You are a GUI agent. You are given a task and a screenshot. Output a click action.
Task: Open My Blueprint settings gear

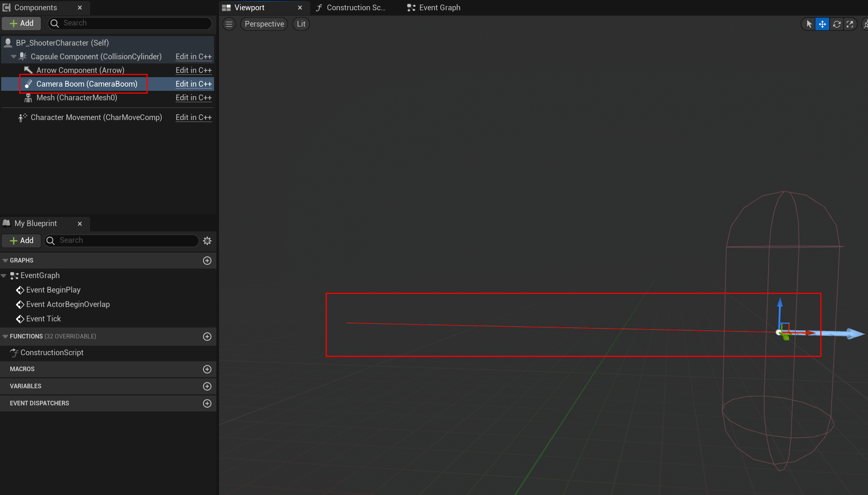tap(207, 240)
